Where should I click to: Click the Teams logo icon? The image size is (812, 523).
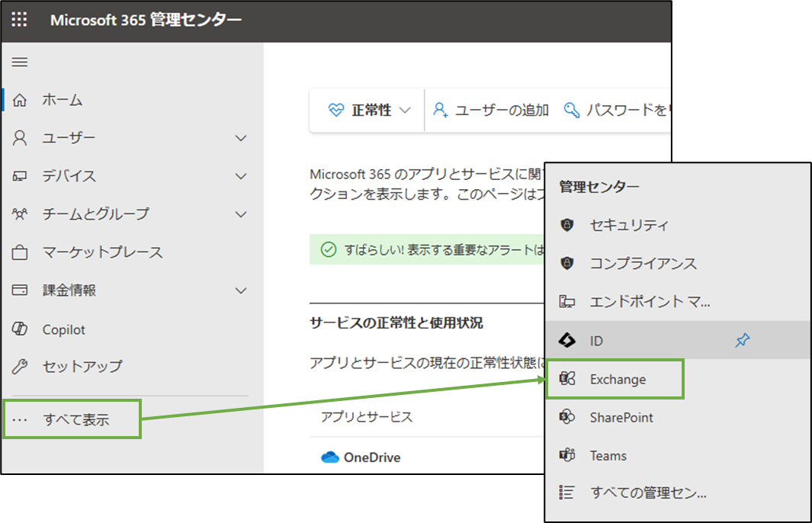tap(567, 455)
